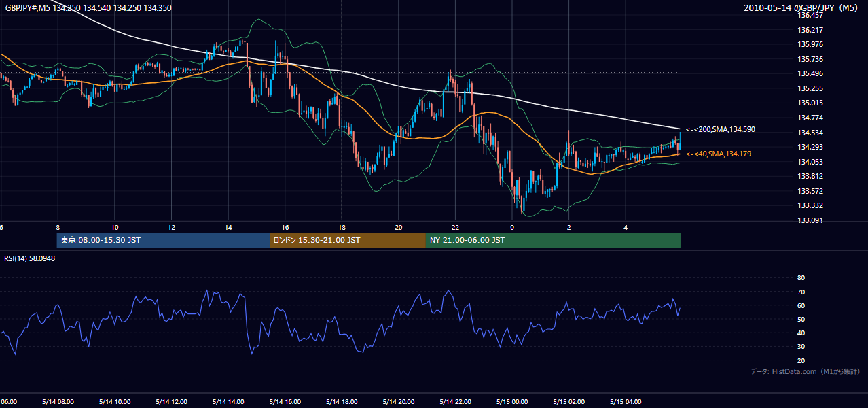Viewport: 868px width, 408px height.
Task: Click the 135.496 price axis label
Action: click(810, 74)
